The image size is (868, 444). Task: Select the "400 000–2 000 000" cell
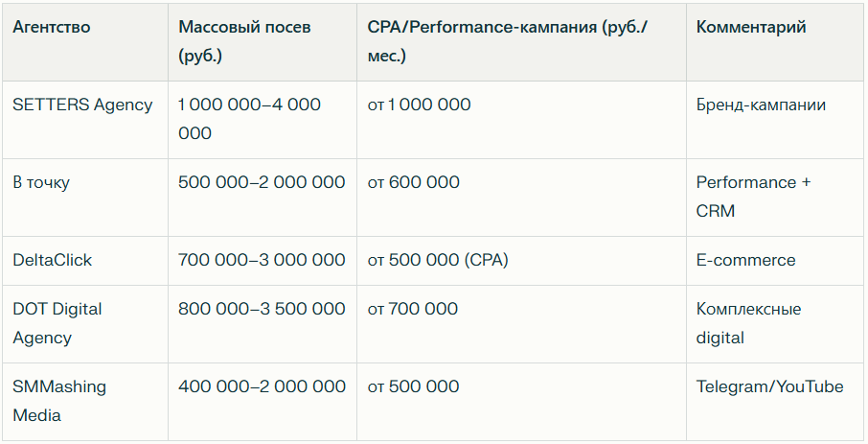(x=262, y=386)
